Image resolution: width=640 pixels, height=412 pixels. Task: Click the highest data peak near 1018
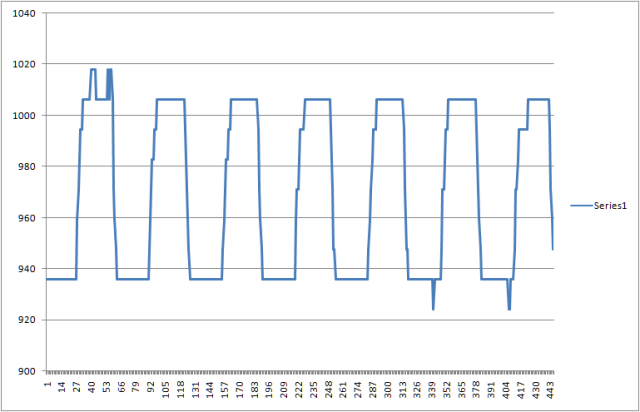93,69
